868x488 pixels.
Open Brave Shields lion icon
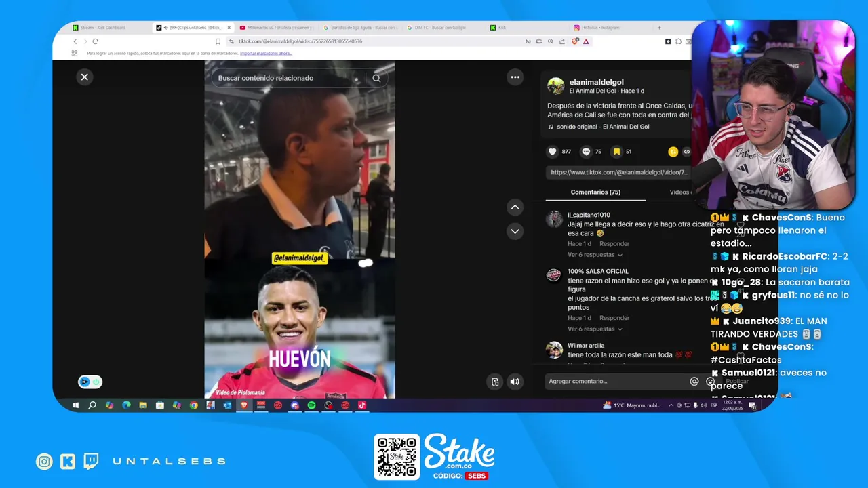(x=575, y=41)
